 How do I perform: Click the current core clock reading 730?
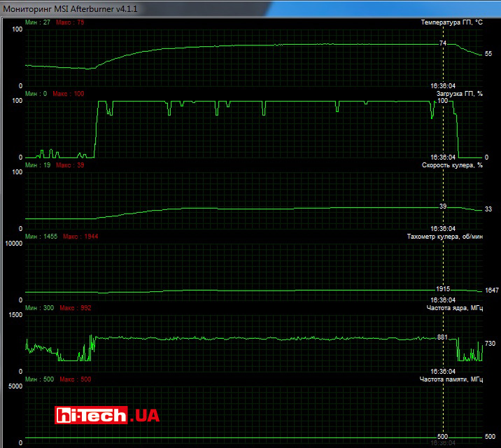click(x=490, y=344)
